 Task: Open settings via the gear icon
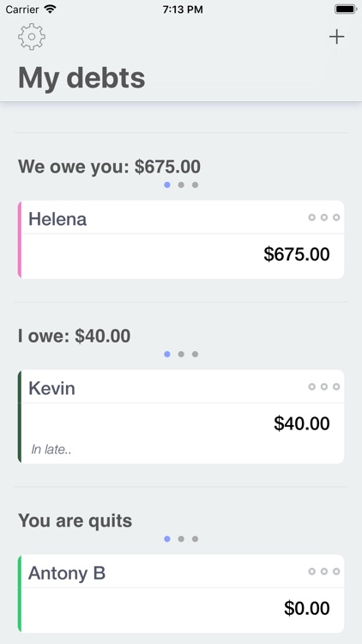pos(32,37)
